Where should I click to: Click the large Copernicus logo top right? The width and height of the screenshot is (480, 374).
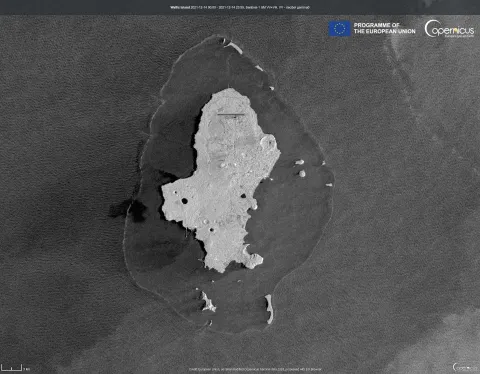449,29
